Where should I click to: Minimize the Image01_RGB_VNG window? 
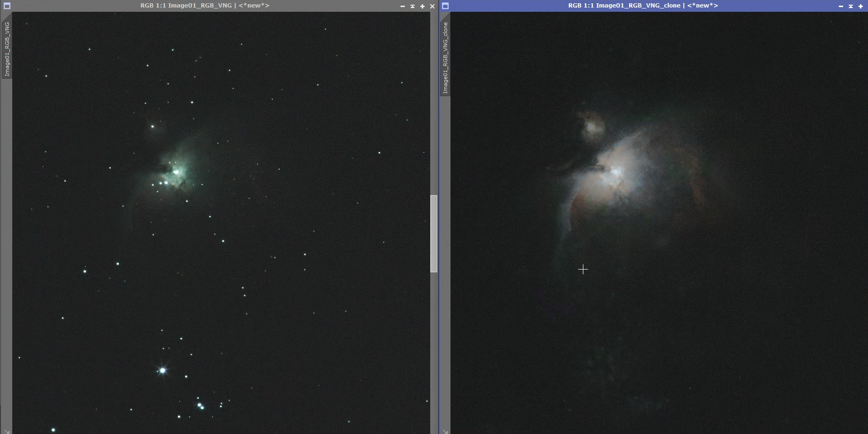pos(402,6)
